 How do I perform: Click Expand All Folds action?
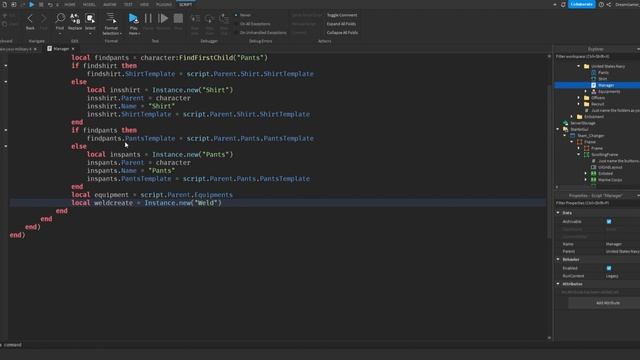pyautogui.click(x=341, y=24)
